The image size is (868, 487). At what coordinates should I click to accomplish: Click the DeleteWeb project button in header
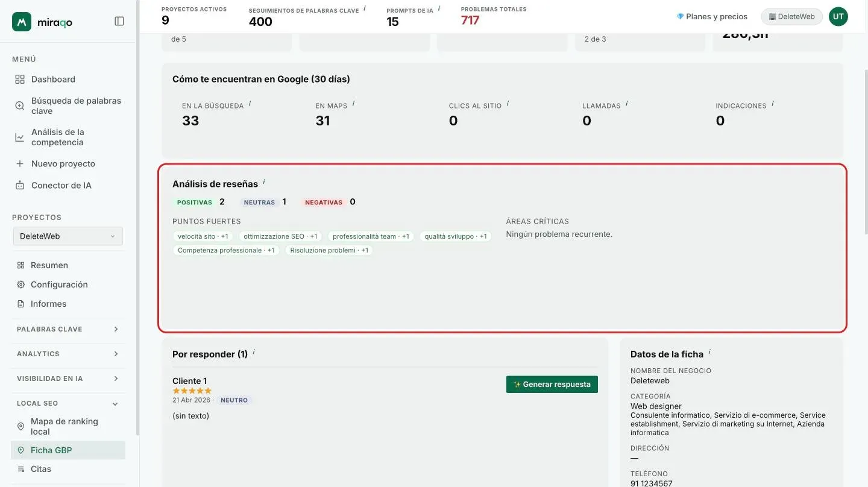[x=791, y=17]
